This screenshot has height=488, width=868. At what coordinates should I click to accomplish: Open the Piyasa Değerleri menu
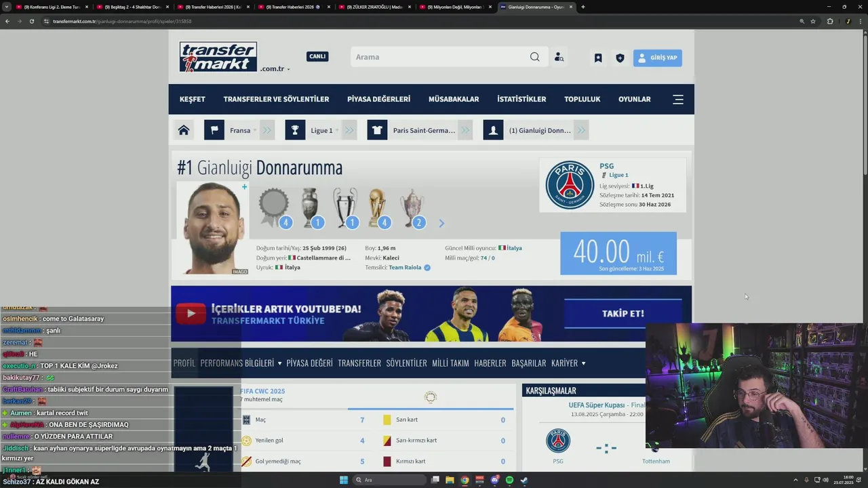pyautogui.click(x=378, y=99)
